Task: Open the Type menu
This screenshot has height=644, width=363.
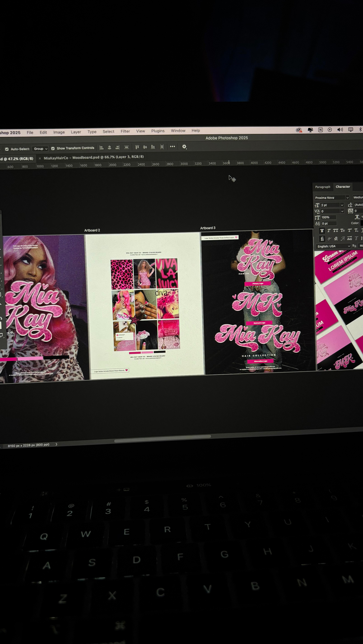Action: click(92, 132)
